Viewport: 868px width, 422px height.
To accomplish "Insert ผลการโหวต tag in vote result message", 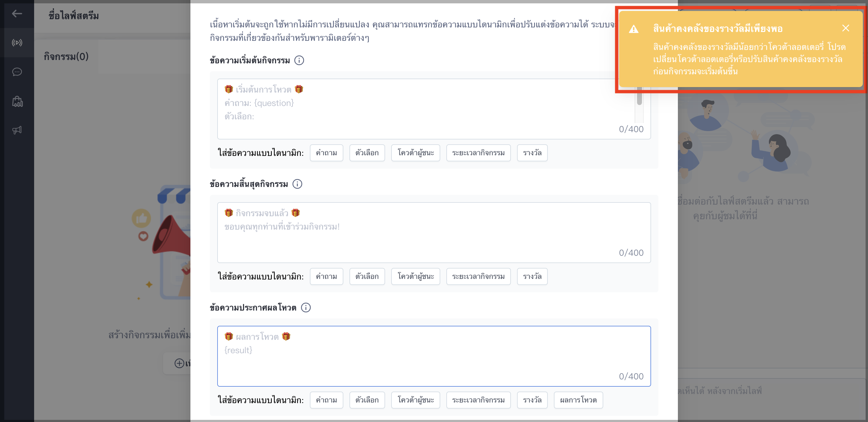I will coord(578,400).
